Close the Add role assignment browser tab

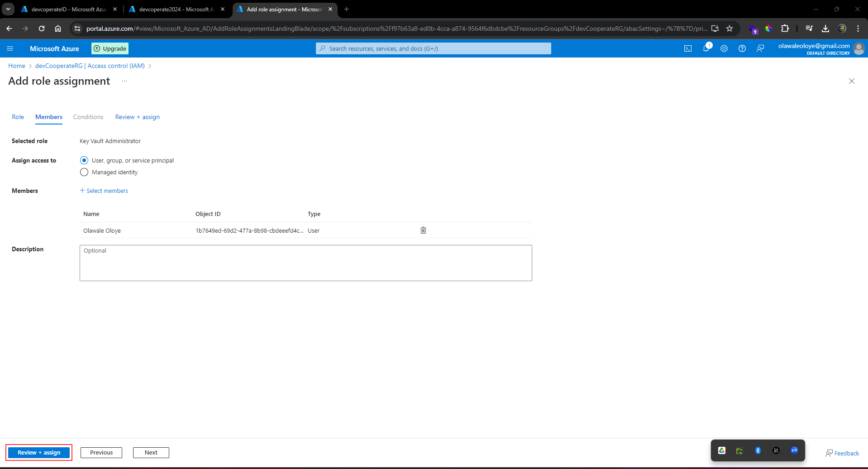click(330, 9)
